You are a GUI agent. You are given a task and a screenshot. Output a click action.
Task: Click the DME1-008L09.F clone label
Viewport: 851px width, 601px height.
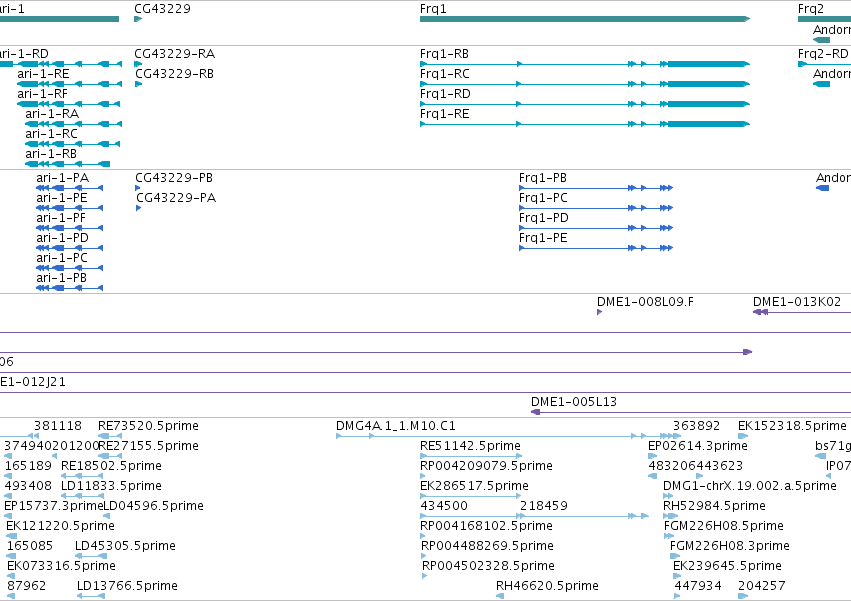tap(645, 302)
